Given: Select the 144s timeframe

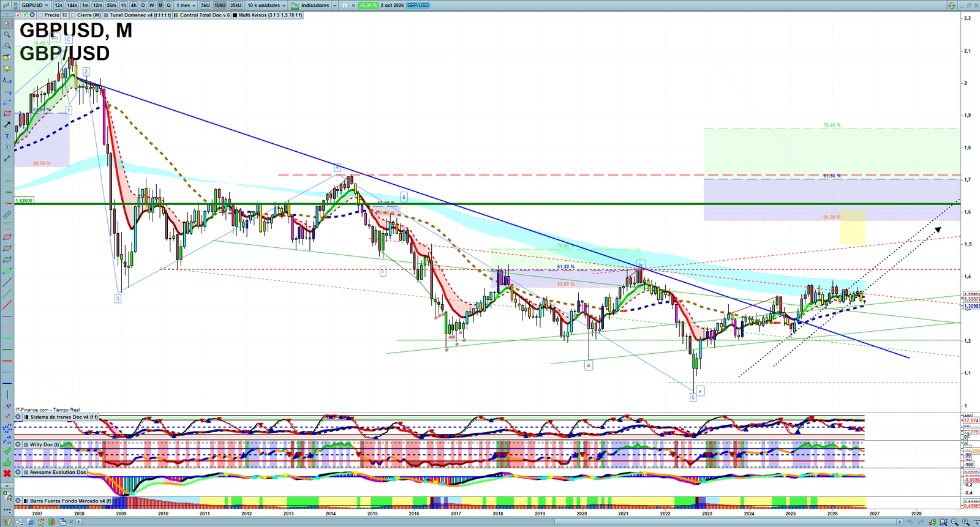Looking at the screenshot, I should pos(72,6).
